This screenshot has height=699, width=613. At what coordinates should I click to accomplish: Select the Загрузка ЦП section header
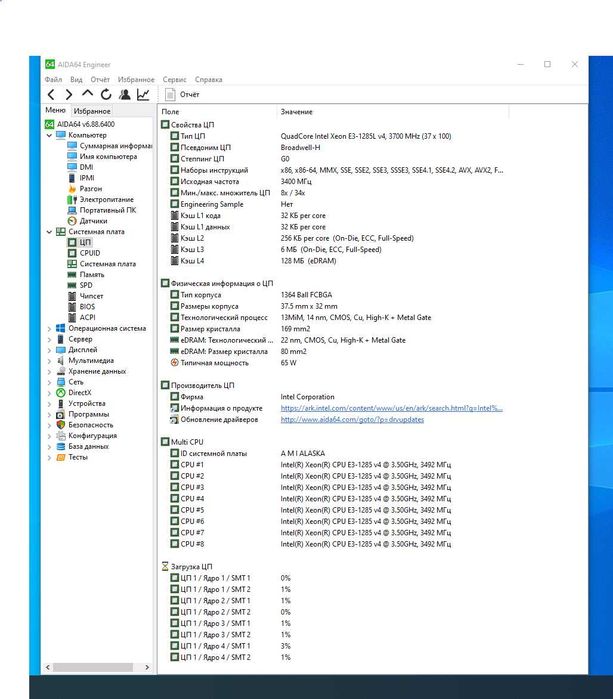[x=187, y=567]
